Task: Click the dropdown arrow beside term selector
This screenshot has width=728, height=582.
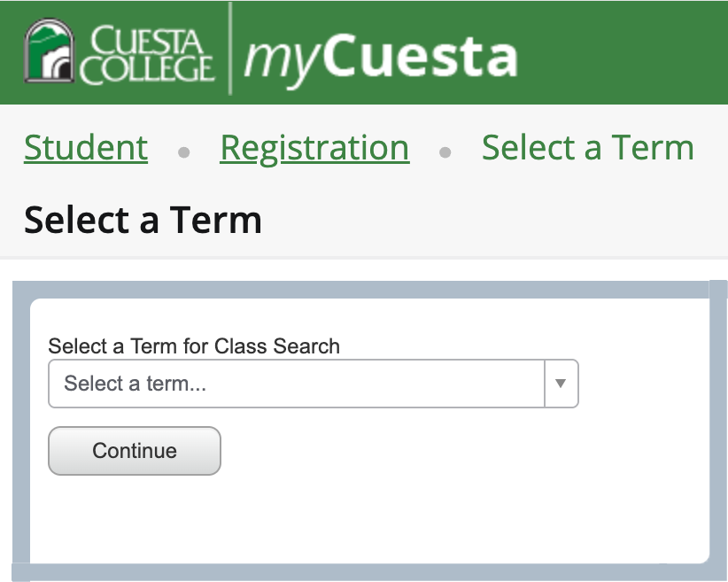Action: (x=562, y=384)
